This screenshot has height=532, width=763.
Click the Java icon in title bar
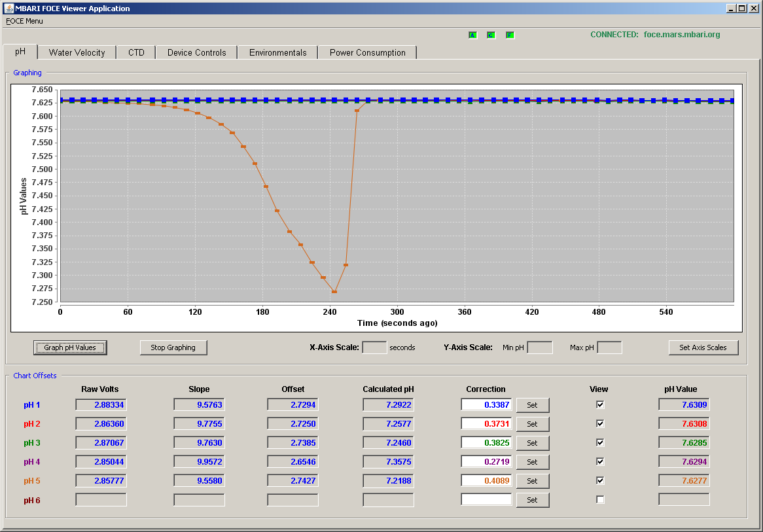pyautogui.click(x=9, y=9)
